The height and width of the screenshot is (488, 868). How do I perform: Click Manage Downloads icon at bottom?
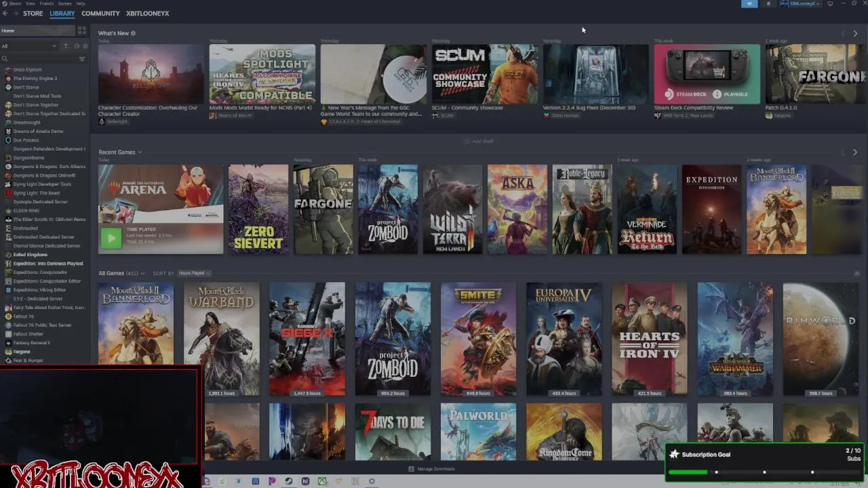[x=411, y=469]
